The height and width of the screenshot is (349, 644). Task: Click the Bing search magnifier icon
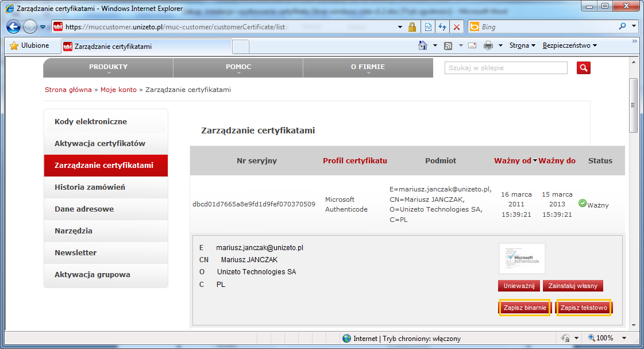pyautogui.click(x=623, y=26)
